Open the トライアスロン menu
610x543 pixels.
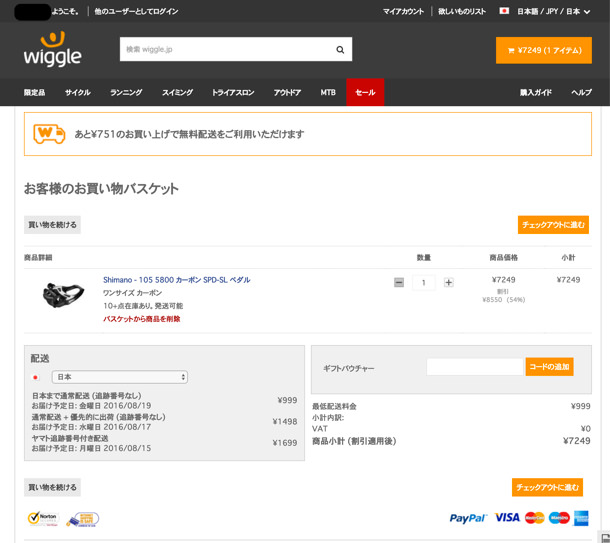click(233, 92)
